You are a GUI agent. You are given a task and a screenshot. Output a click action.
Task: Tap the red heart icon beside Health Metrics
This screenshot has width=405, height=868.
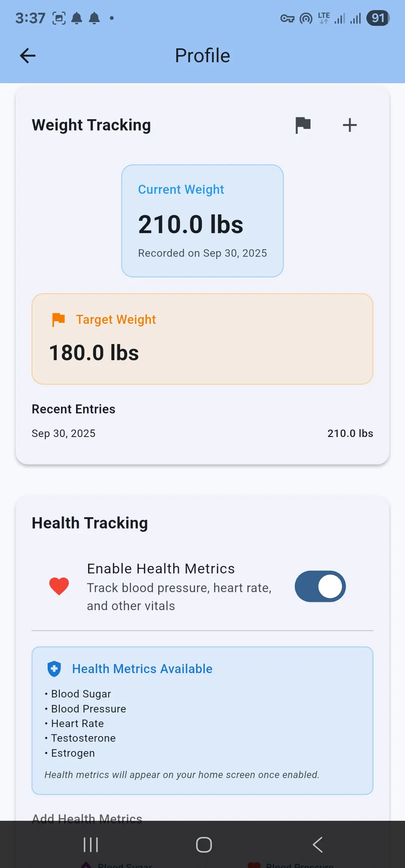pos(59,586)
